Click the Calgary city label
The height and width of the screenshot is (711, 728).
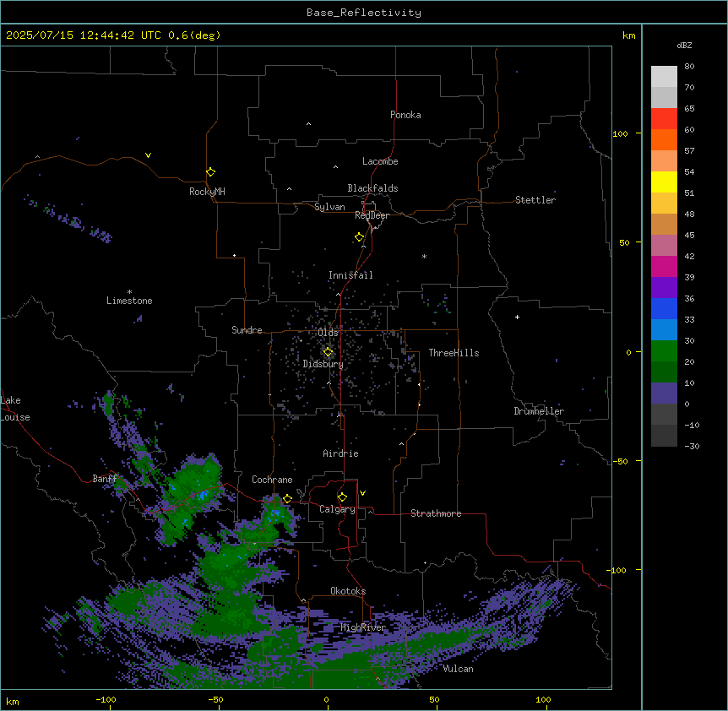337,509
